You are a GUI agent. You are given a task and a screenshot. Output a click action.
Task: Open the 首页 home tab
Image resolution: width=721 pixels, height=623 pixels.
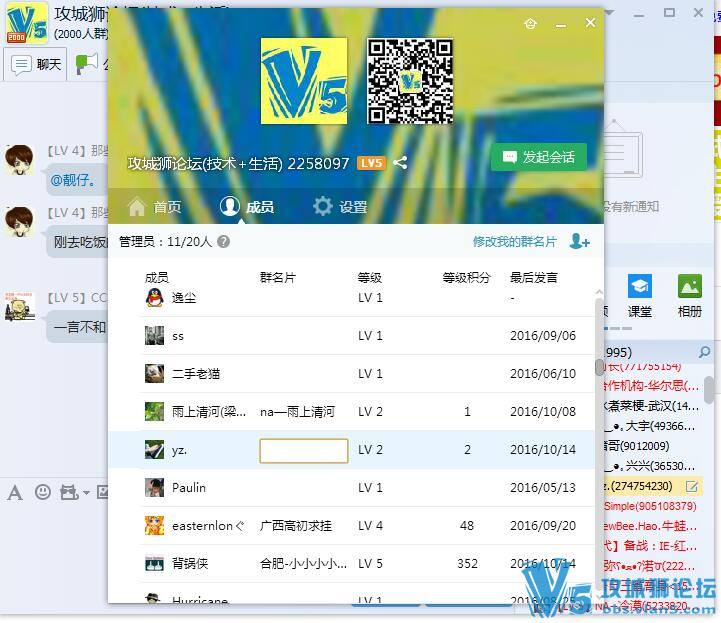pyautogui.click(x=155, y=207)
